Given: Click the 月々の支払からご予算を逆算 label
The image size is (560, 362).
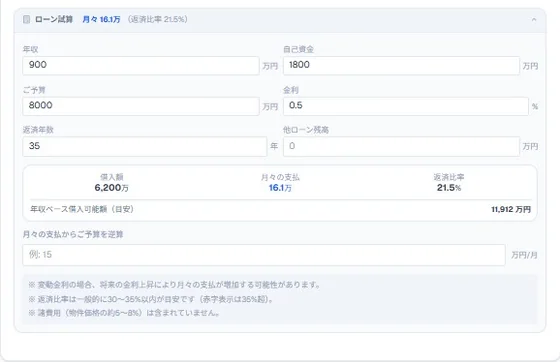Looking at the screenshot, I should [73, 235].
